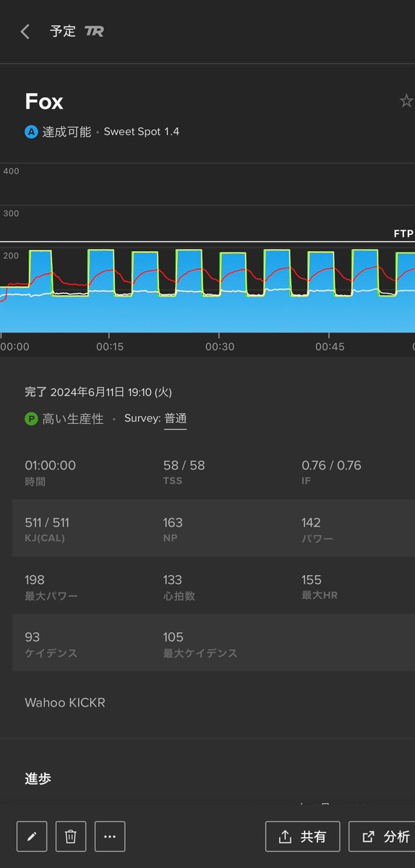Tap the 511 / 511 KJ(CAL) value
The image size is (415, 868).
pos(47,522)
